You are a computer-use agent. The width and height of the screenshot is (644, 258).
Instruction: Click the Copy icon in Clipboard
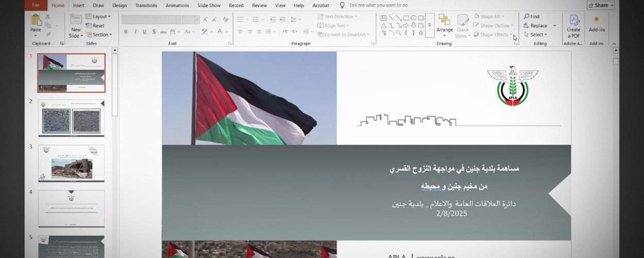[48, 25]
